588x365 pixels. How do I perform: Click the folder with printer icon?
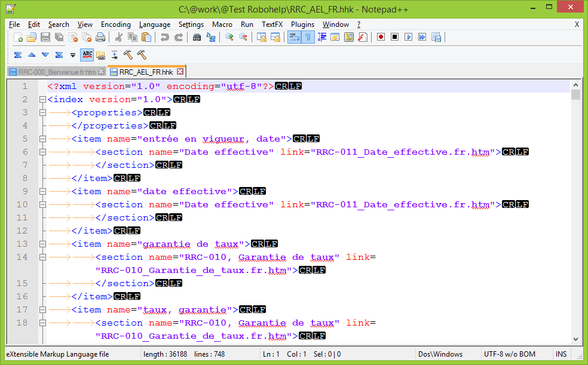point(100,55)
